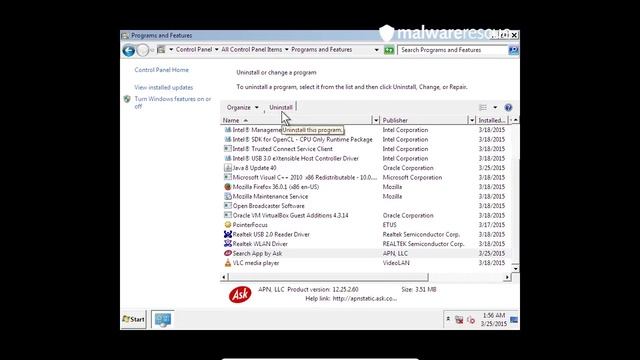This screenshot has width=640, height=360.
Task: Click the Uninstall toolbar button
Action: click(281, 107)
